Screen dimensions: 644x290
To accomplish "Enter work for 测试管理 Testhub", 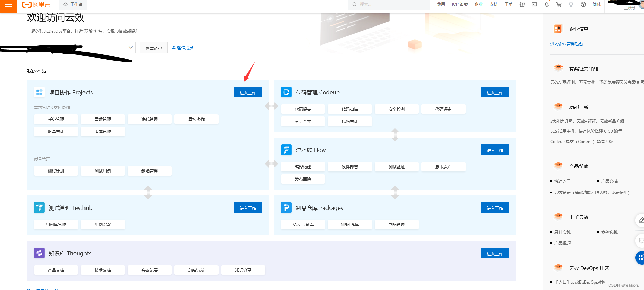I will [248, 208].
